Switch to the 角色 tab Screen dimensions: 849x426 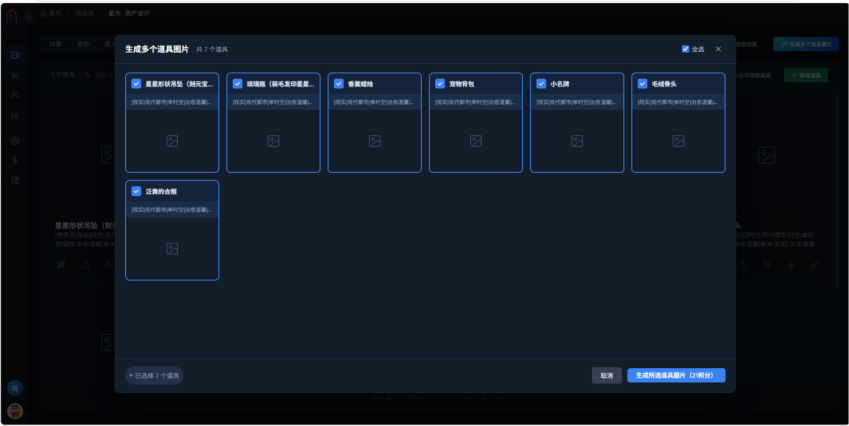point(83,44)
